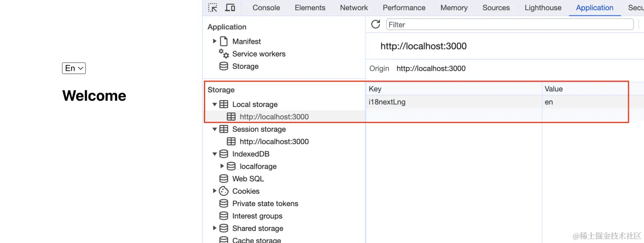The image size is (644, 243).
Task: Expand the Shared storage node
Action: pyautogui.click(x=215, y=228)
